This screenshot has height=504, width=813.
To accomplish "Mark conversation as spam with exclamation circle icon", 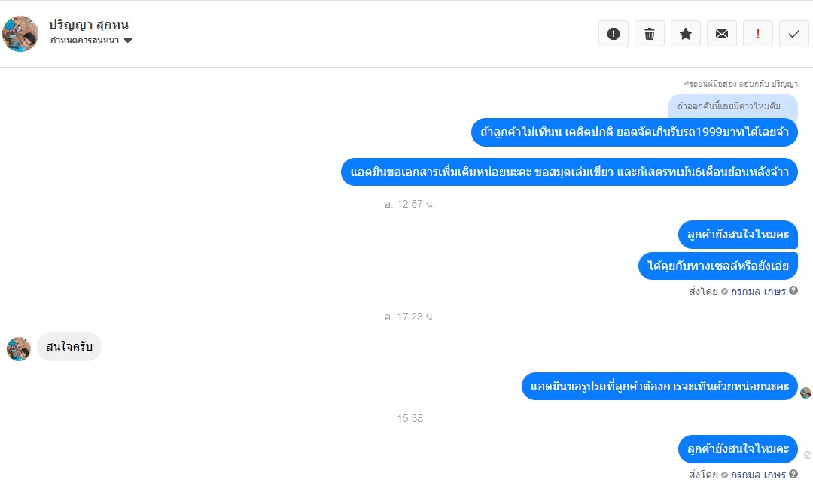I will pos(614,34).
